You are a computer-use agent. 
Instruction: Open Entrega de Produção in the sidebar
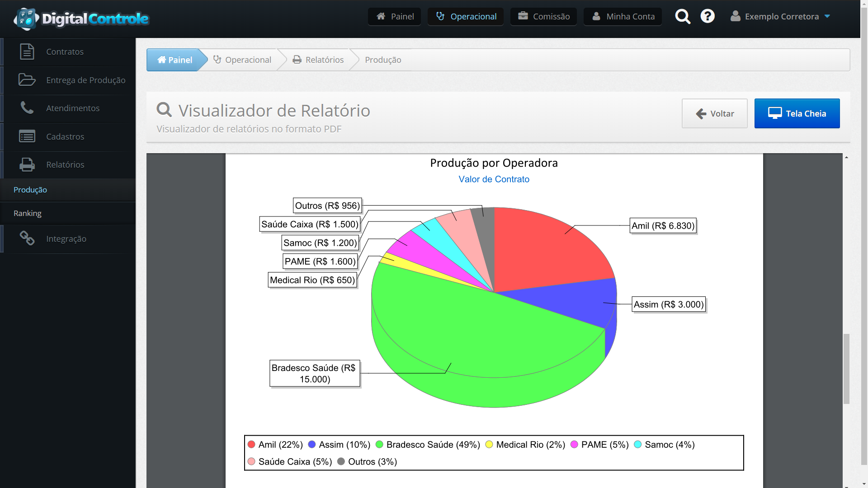point(68,80)
